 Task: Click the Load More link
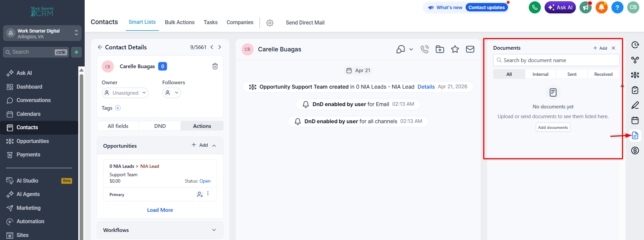[160, 210]
